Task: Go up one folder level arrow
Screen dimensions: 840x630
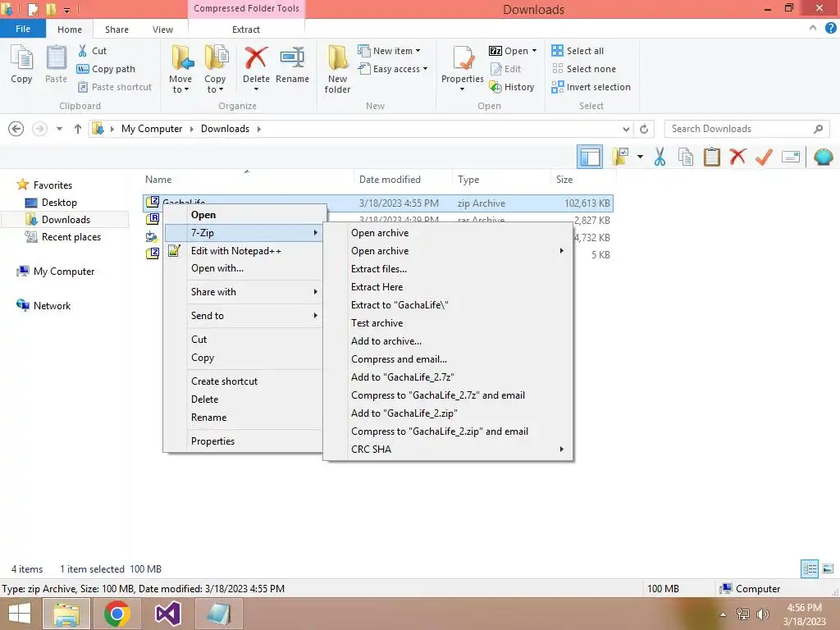Action: coord(78,129)
